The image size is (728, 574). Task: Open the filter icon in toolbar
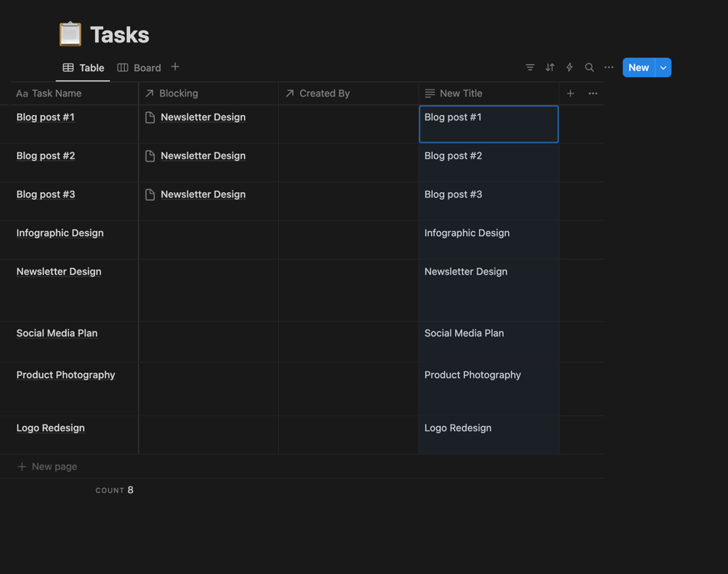(530, 67)
